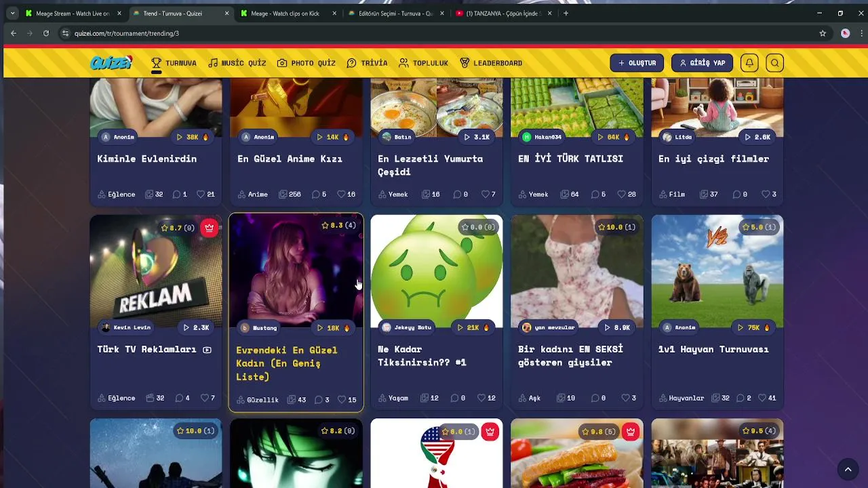The width and height of the screenshot is (868, 488).
Task: Click the Quizei logo
Action: 111,63
